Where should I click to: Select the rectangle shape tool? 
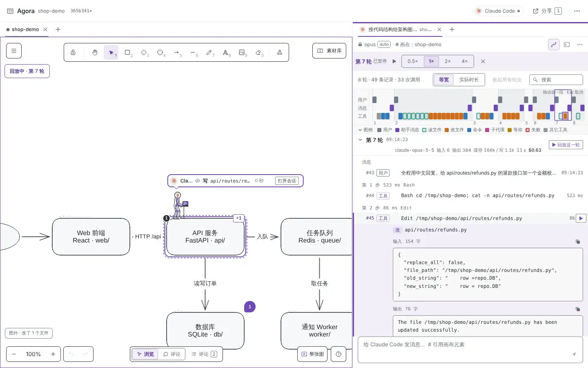coord(128,52)
